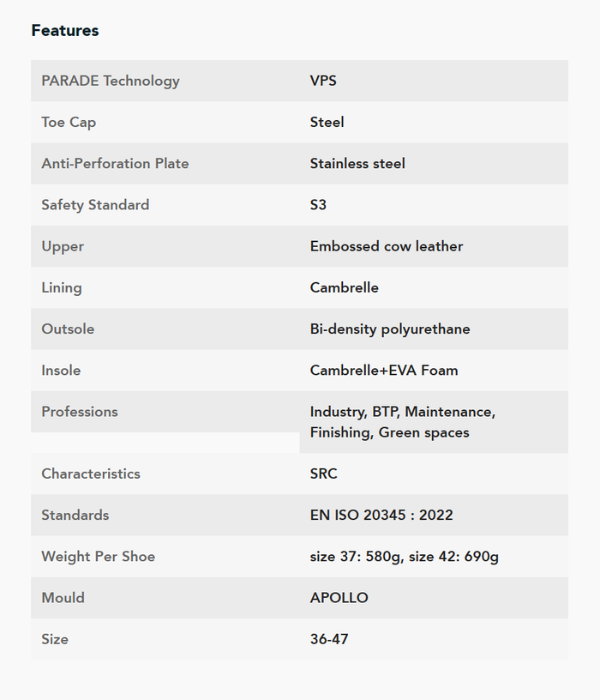This screenshot has width=600, height=700.
Task: Click the Cambrelle+EVA Foam insole value
Action: (x=384, y=371)
